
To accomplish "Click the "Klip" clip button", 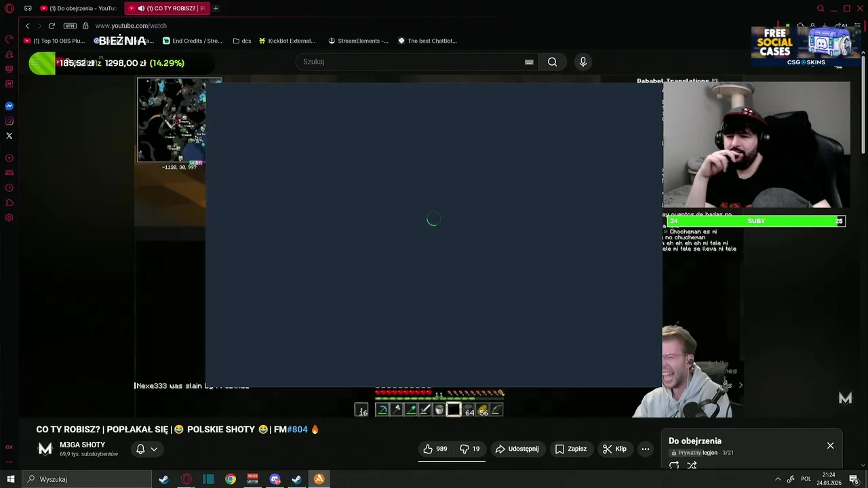I will coord(614,449).
